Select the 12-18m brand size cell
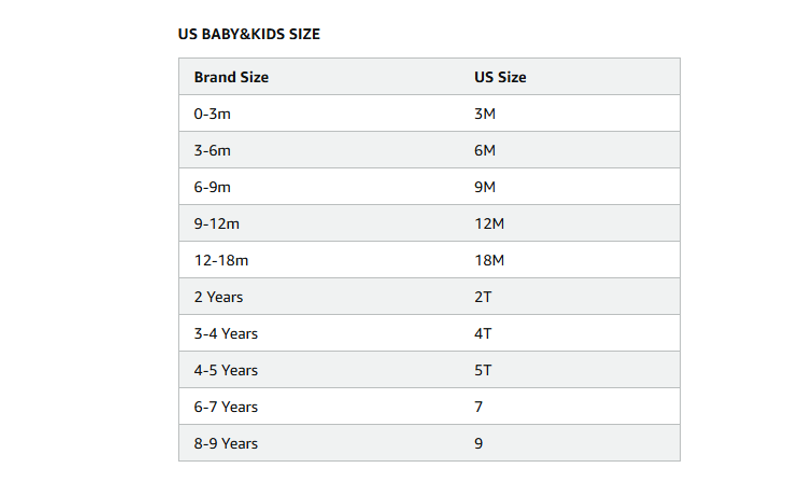804x487 pixels. pos(220,260)
